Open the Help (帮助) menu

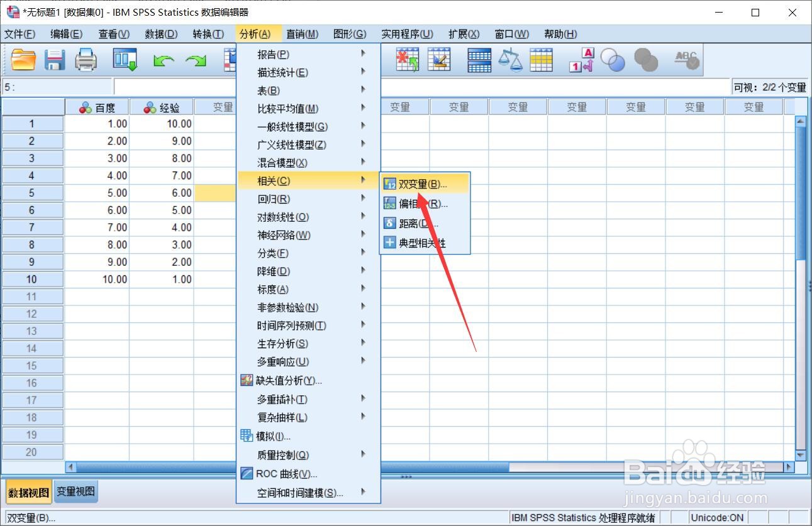coord(560,34)
